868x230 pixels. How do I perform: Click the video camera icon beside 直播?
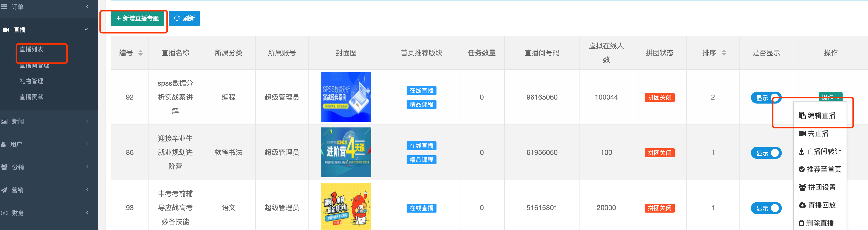click(6, 30)
